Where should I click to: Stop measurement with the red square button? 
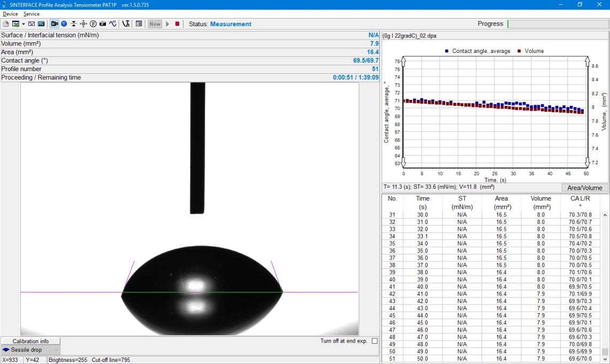178,24
